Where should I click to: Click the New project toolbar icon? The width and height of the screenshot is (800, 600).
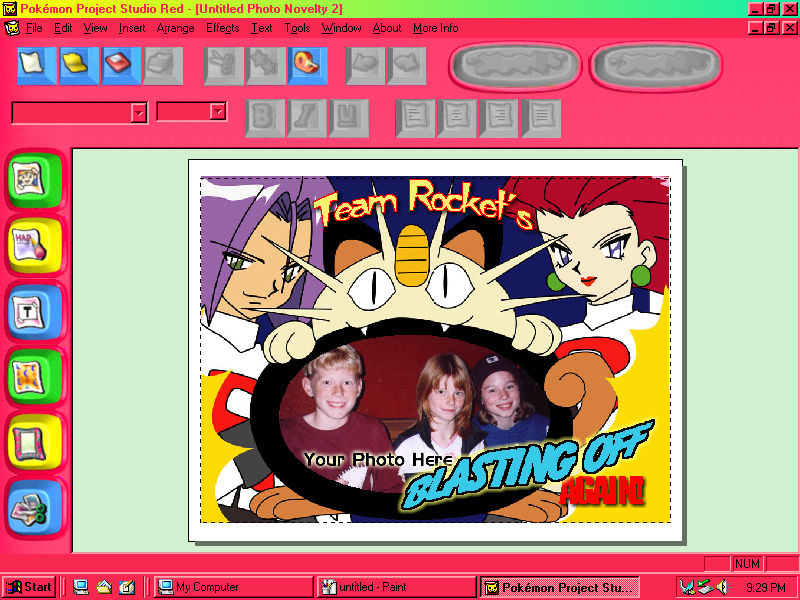coord(36,66)
